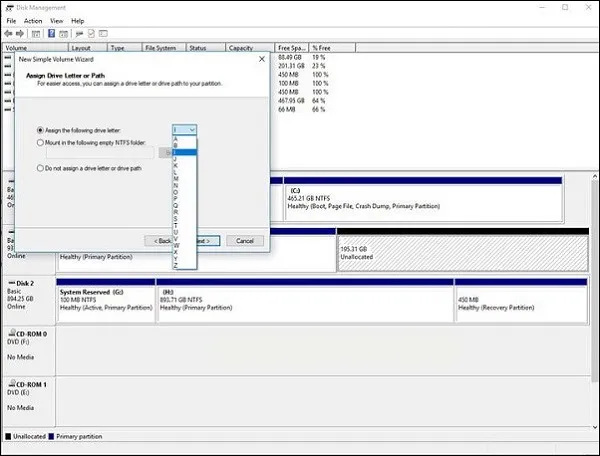
Task: Open Help via the blue question-mark icon
Action: [x=51, y=34]
